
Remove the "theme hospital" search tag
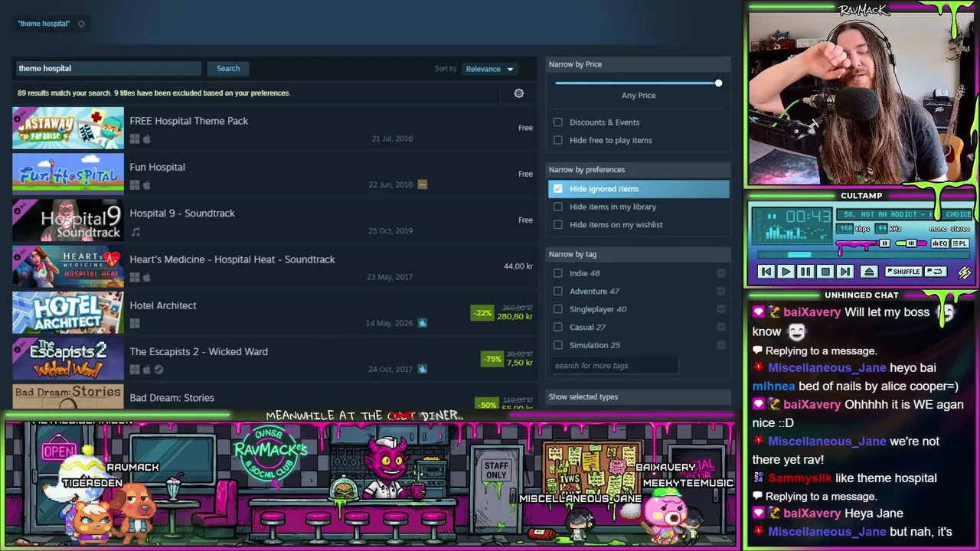(x=81, y=24)
